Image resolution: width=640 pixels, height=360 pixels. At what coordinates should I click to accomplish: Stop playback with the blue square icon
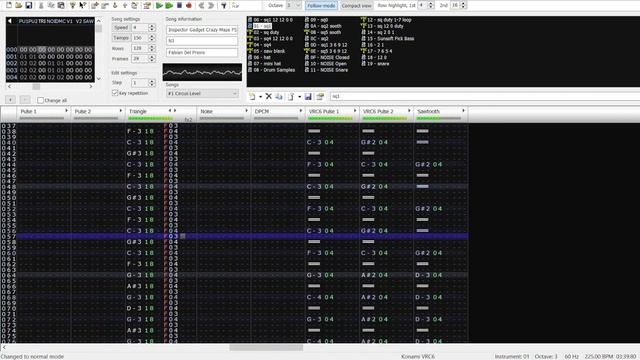[179, 5]
